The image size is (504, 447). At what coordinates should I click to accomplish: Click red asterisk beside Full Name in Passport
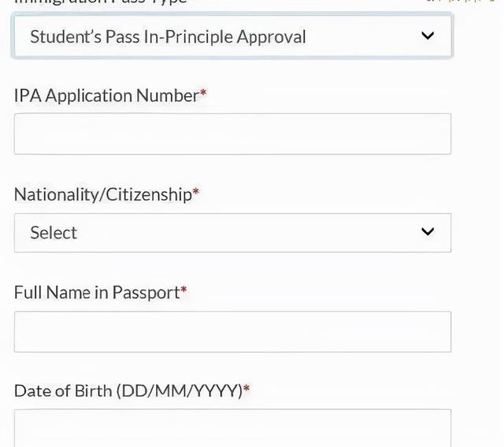tap(183, 289)
